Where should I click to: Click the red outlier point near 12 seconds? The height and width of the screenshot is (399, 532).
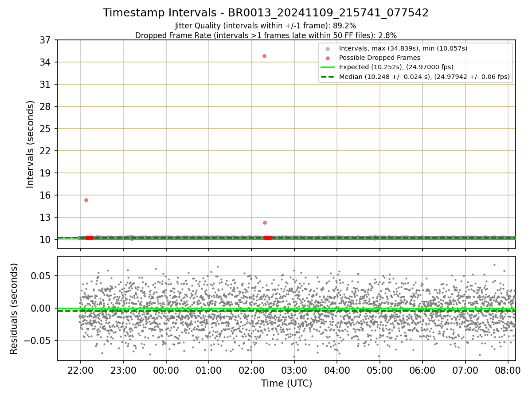coord(265,223)
